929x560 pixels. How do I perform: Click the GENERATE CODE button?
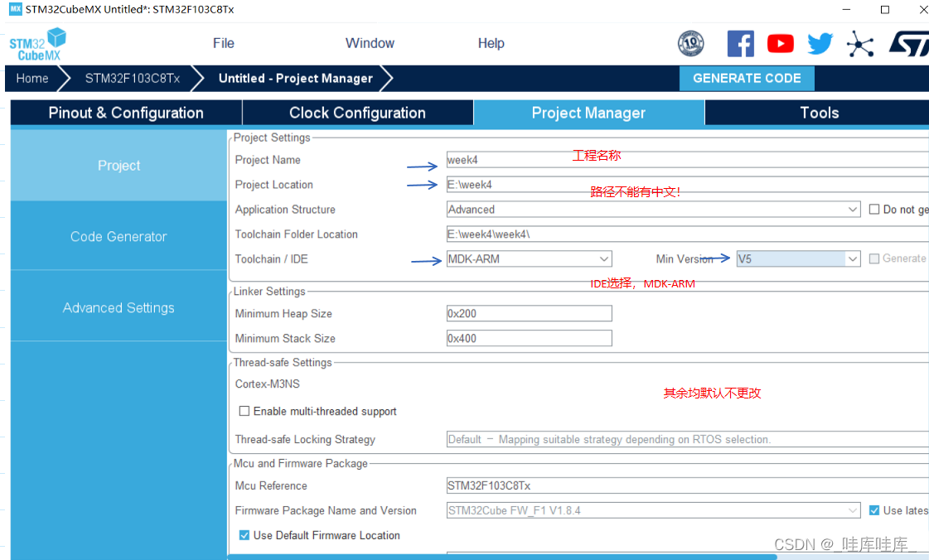tap(747, 78)
